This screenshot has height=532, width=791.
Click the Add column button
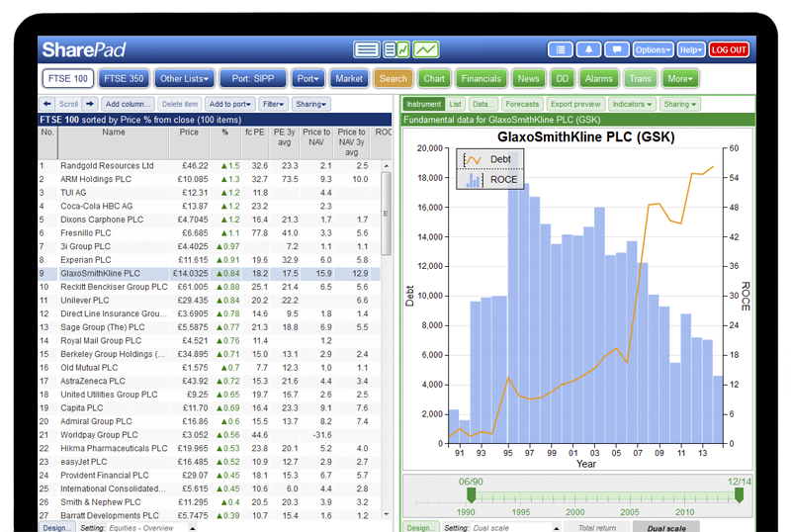tap(129, 104)
